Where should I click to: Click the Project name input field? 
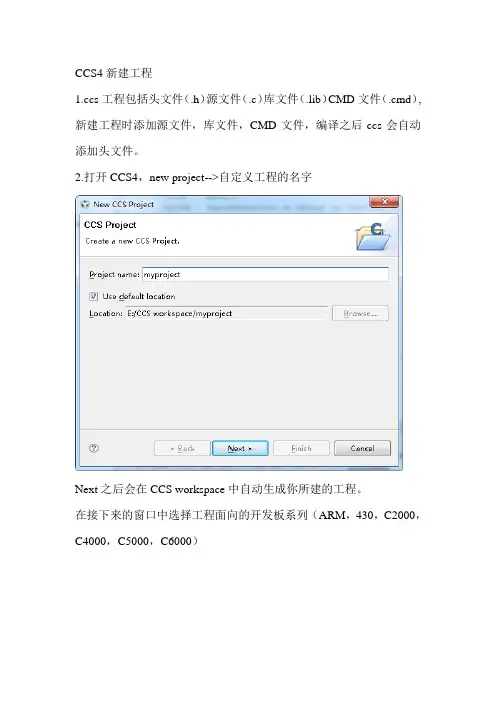coord(265,274)
